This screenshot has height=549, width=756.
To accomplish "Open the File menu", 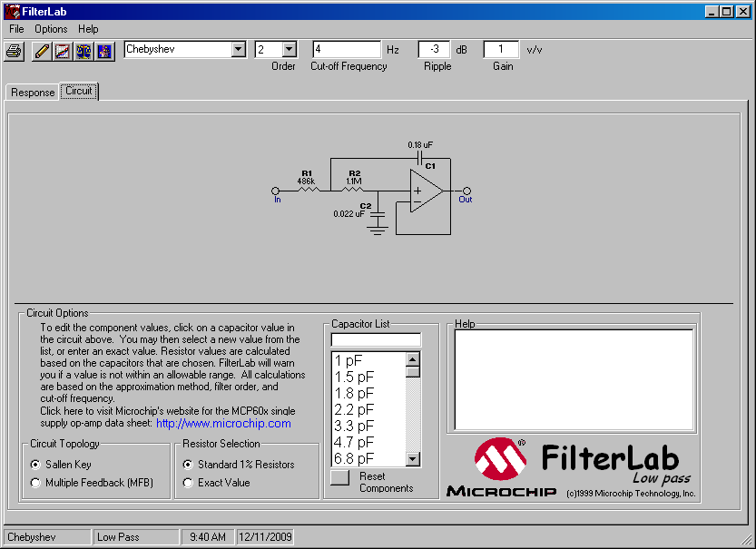I will tap(16, 29).
